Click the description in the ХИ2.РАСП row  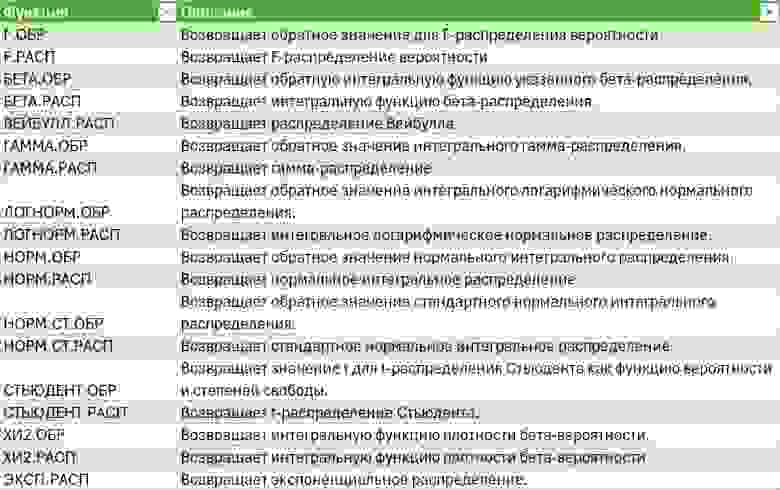point(413,457)
